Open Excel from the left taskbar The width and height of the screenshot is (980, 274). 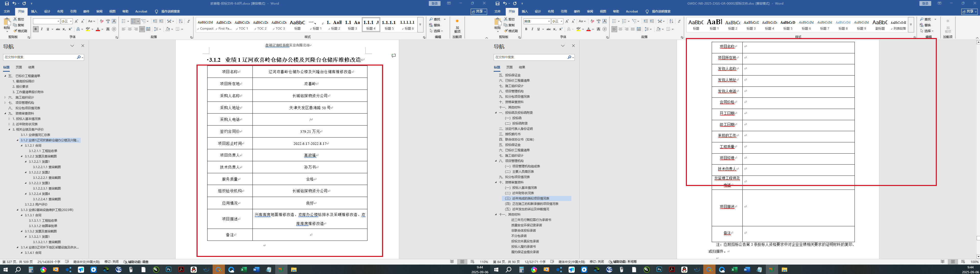244,270
